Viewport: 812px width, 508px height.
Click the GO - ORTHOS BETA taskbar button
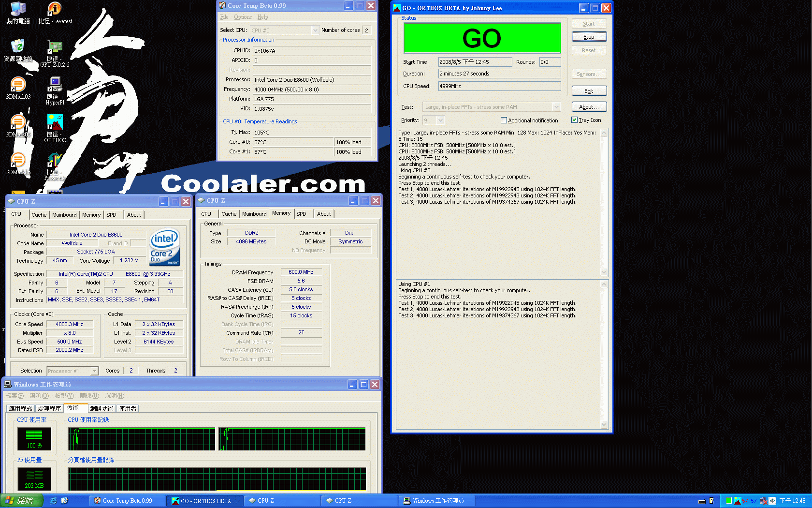pos(204,501)
